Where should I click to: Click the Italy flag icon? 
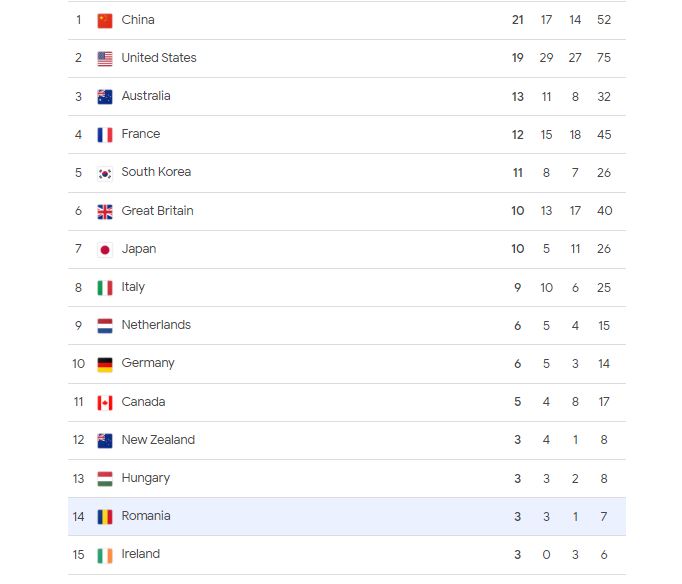[105, 287]
